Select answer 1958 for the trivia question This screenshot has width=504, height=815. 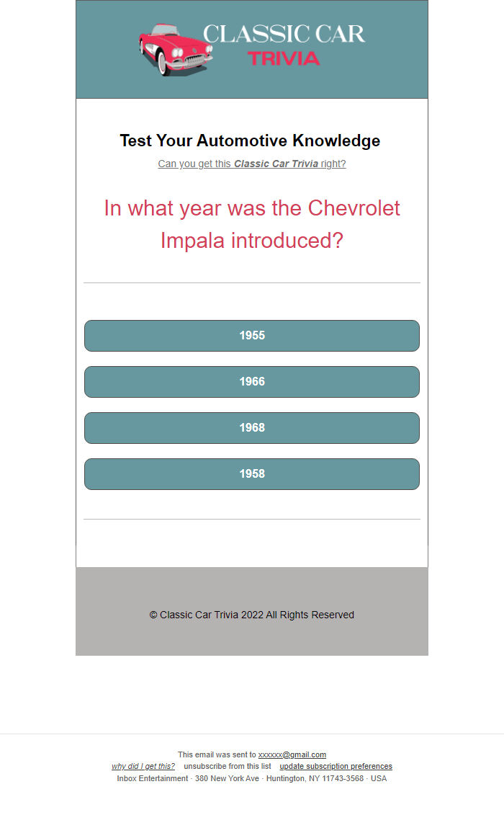pos(251,473)
